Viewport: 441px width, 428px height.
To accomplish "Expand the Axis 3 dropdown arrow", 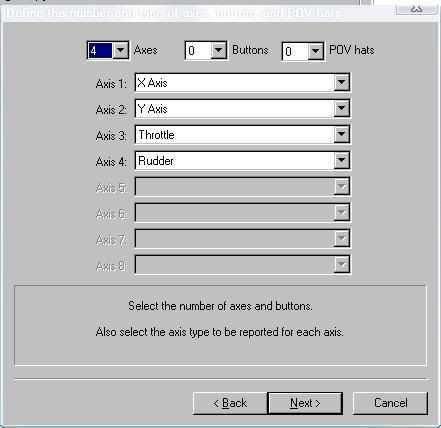I will pyautogui.click(x=342, y=134).
